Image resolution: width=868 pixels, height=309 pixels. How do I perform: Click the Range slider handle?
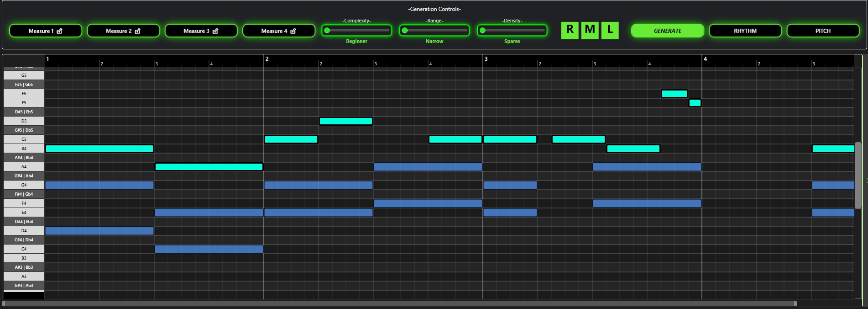pos(405,31)
